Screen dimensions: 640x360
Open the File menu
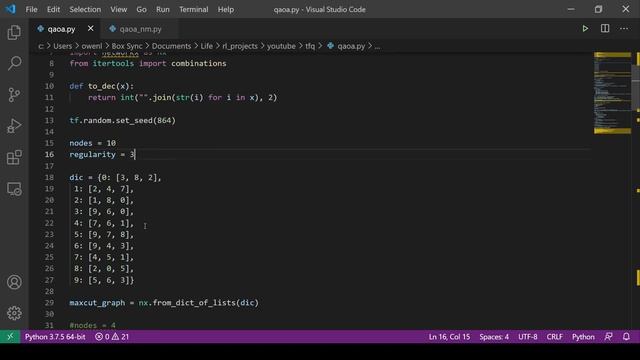click(31, 9)
